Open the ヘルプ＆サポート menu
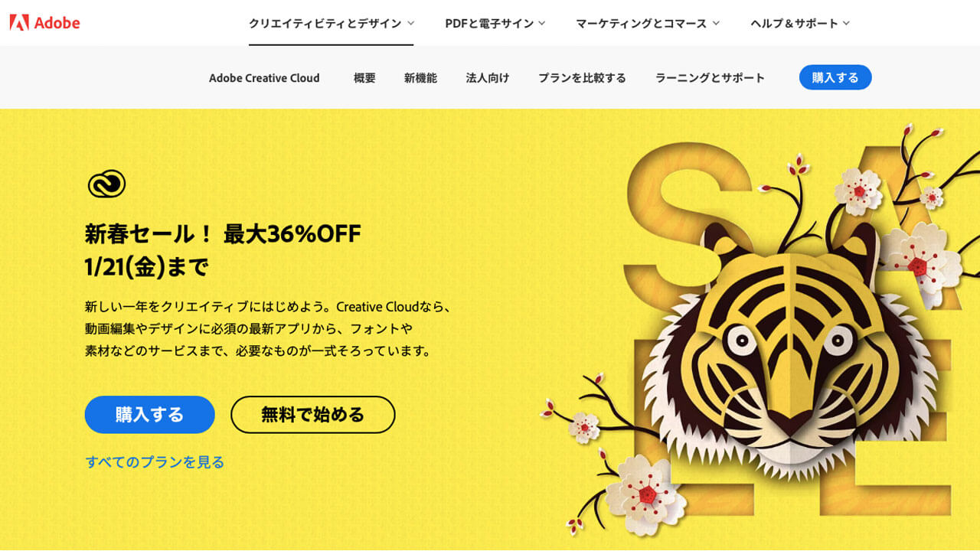This screenshot has width=980, height=551. point(800,24)
